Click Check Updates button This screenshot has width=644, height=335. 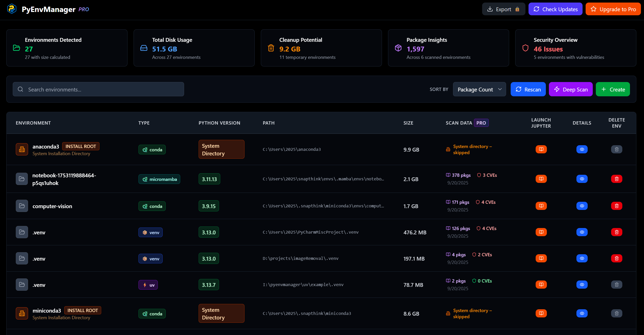point(555,9)
